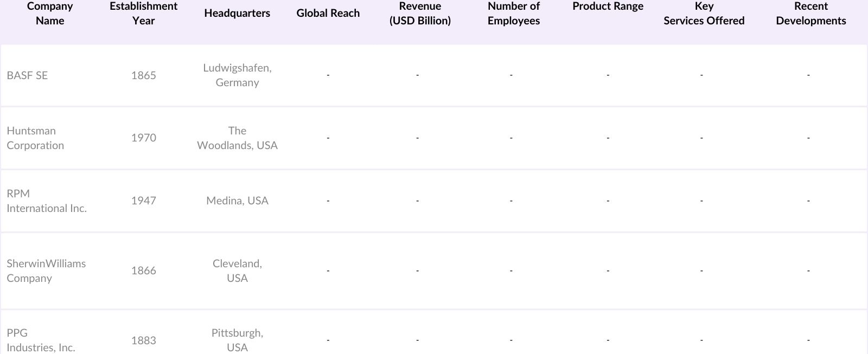Select the Pittsburgh, USA headquarters cell
The height and width of the screenshot is (354, 868).
coord(237,340)
